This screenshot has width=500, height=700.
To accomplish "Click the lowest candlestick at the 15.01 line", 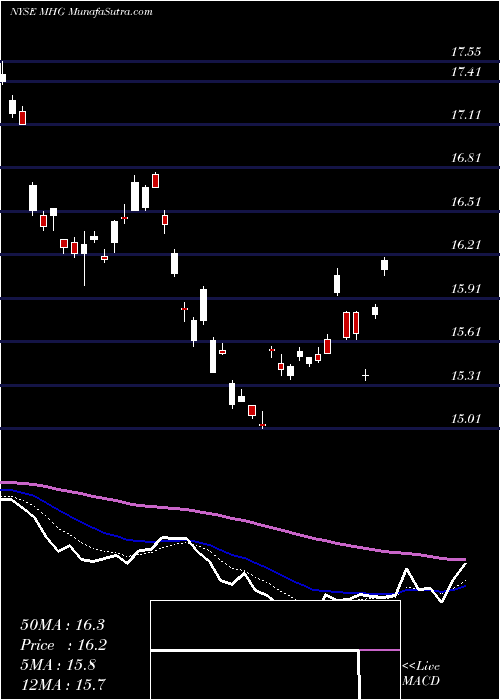I will point(262,420).
